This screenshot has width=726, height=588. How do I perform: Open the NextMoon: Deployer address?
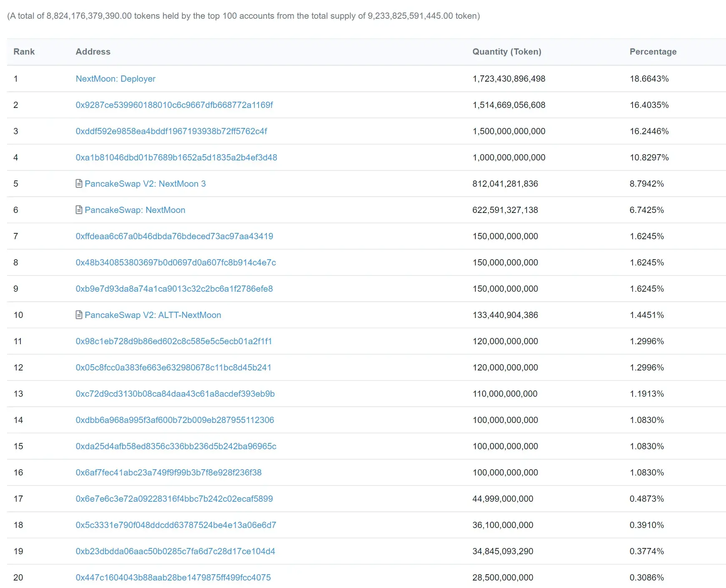click(116, 79)
